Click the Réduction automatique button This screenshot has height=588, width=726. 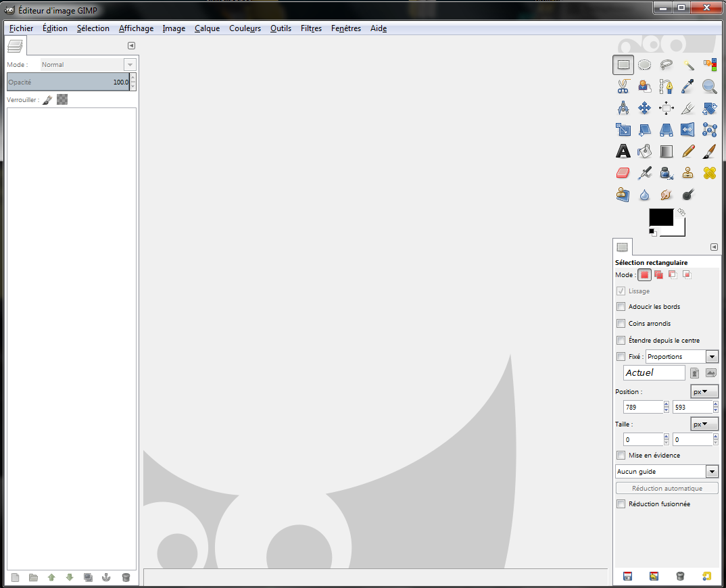[667, 488]
